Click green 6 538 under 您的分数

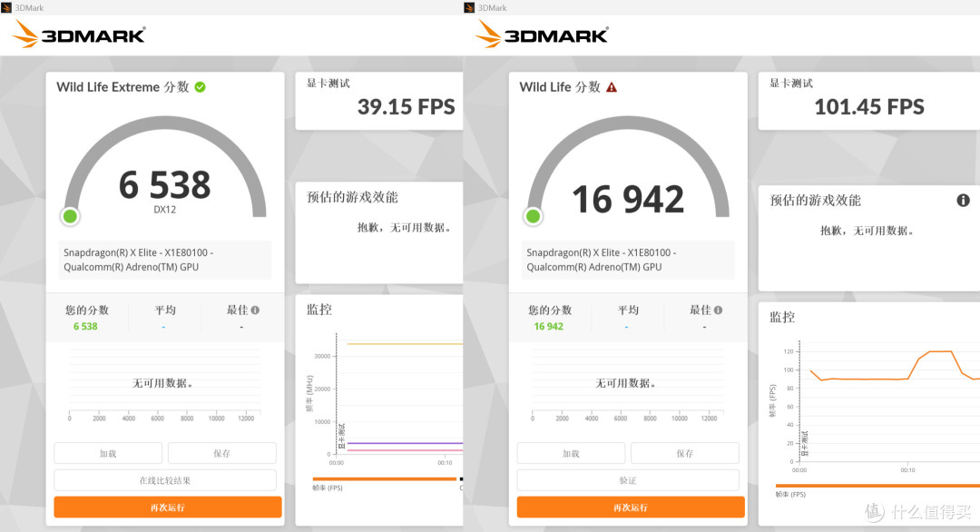[x=85, y=326]
